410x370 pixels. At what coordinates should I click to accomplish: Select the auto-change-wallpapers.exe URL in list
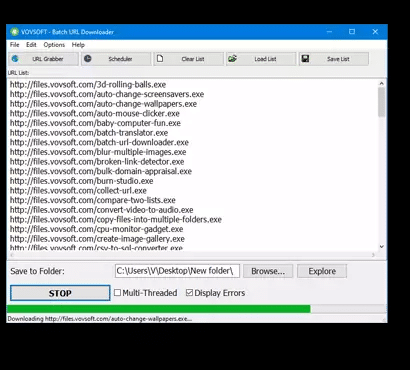point(103,104)
